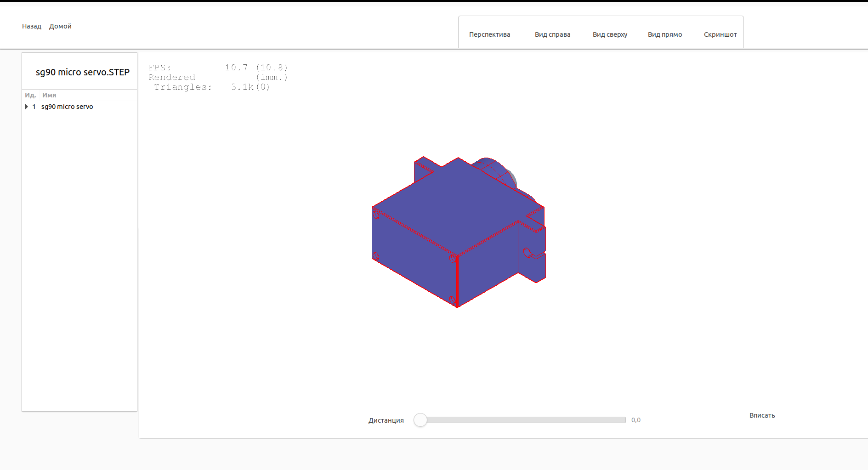Click the sg90 micro servo.STEP file title
Screen dimensions: 868x470
(83, 72)
